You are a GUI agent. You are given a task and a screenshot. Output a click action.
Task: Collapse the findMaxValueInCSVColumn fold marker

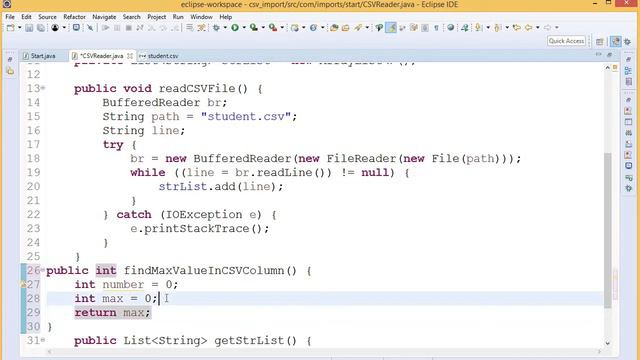43,270
